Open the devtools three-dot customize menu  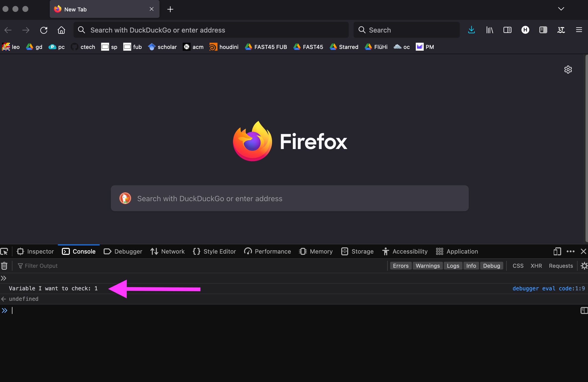[570, 251]
